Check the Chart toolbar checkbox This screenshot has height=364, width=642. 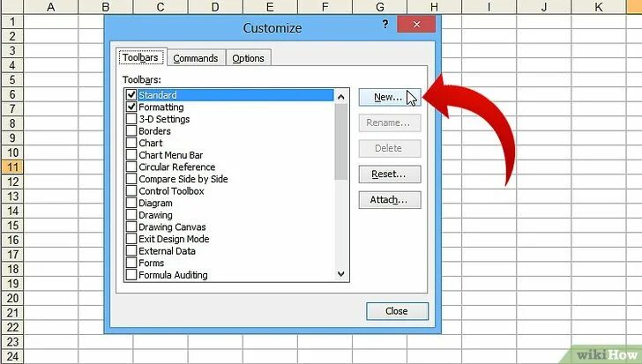click(131, 143)
